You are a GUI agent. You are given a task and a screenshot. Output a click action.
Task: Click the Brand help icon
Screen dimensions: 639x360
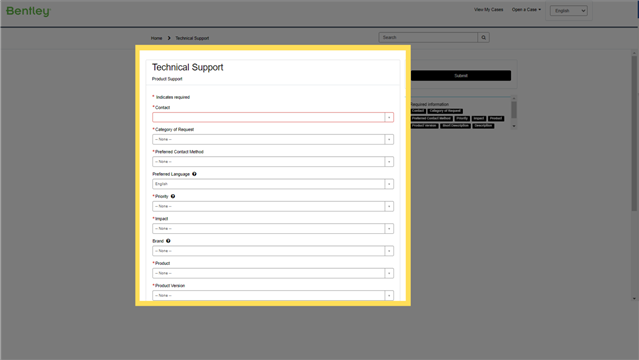click(168, 241)
